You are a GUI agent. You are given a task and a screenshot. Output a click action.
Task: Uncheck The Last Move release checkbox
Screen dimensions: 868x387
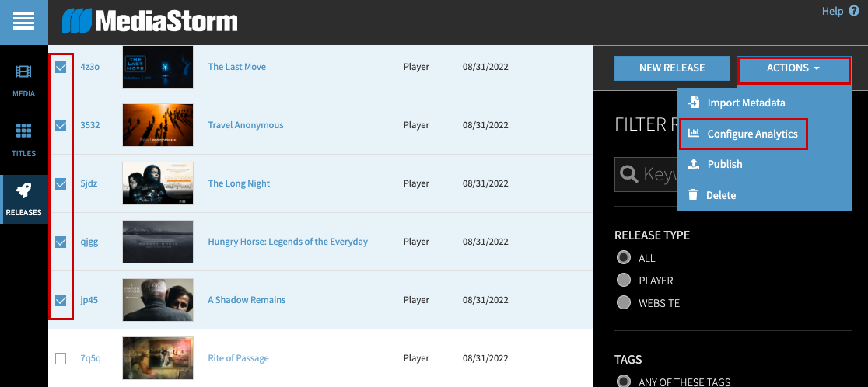[61, 68]
